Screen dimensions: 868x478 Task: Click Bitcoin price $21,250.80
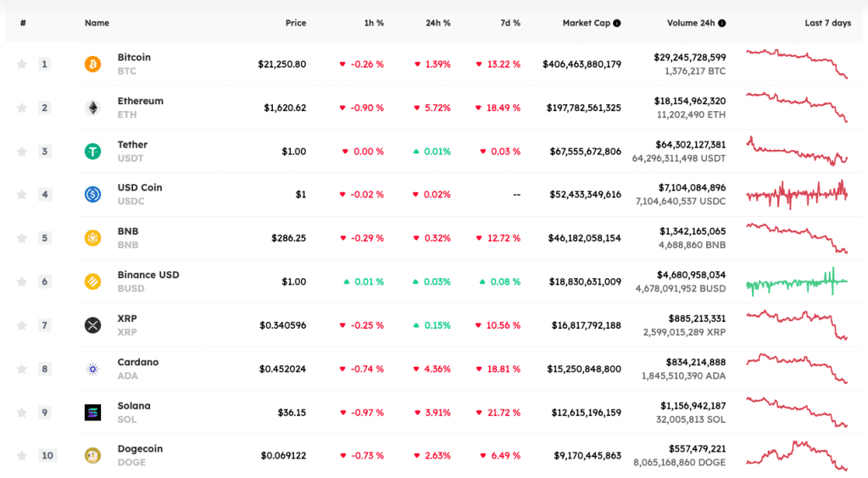[x=281, y=64]
